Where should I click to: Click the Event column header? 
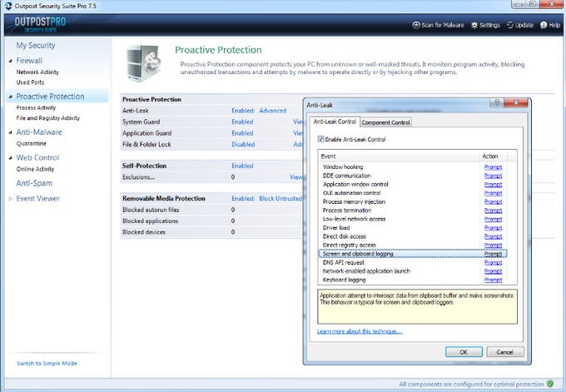399,156
